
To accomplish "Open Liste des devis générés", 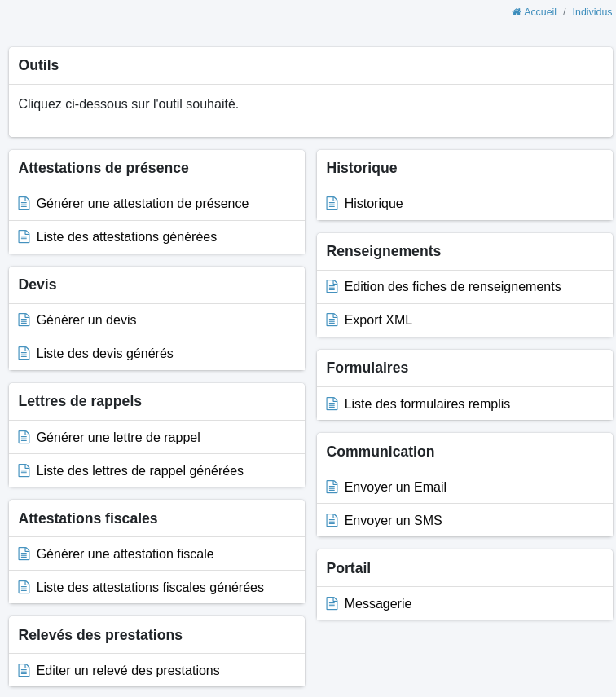I will (104, 354).
